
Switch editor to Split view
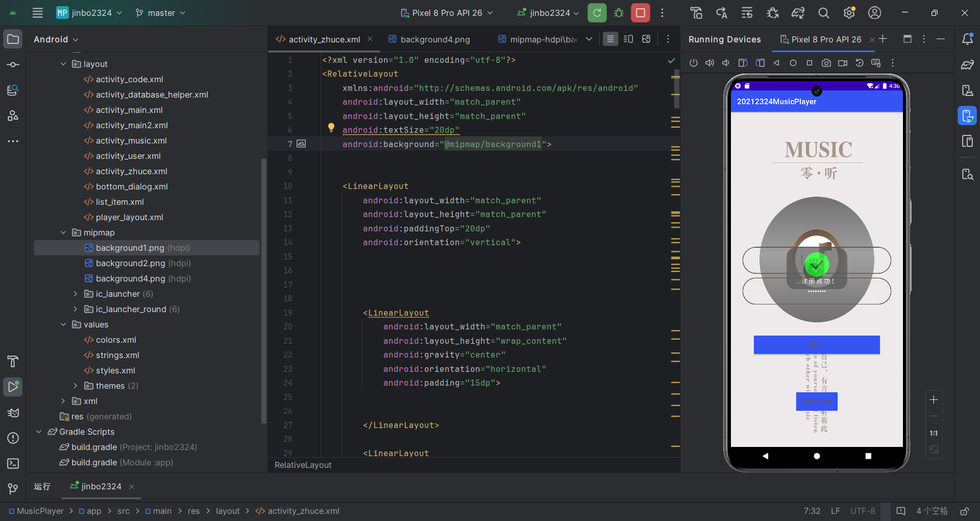[x=628, y=39]
